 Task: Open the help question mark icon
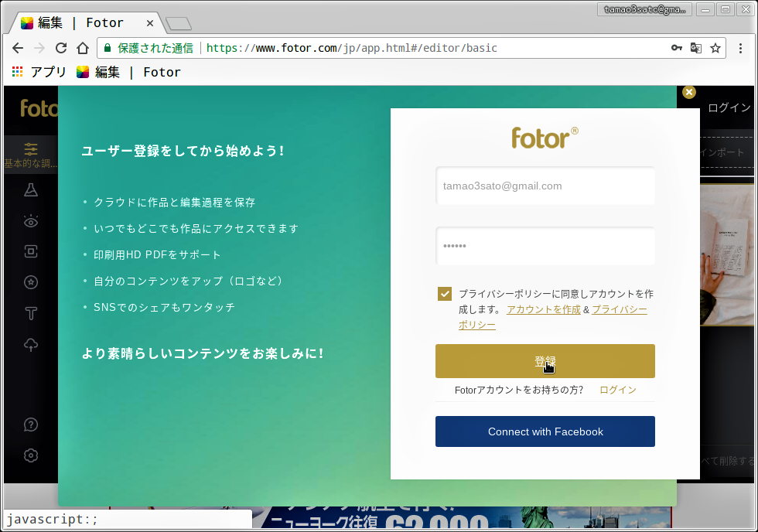tap(31, 425)
